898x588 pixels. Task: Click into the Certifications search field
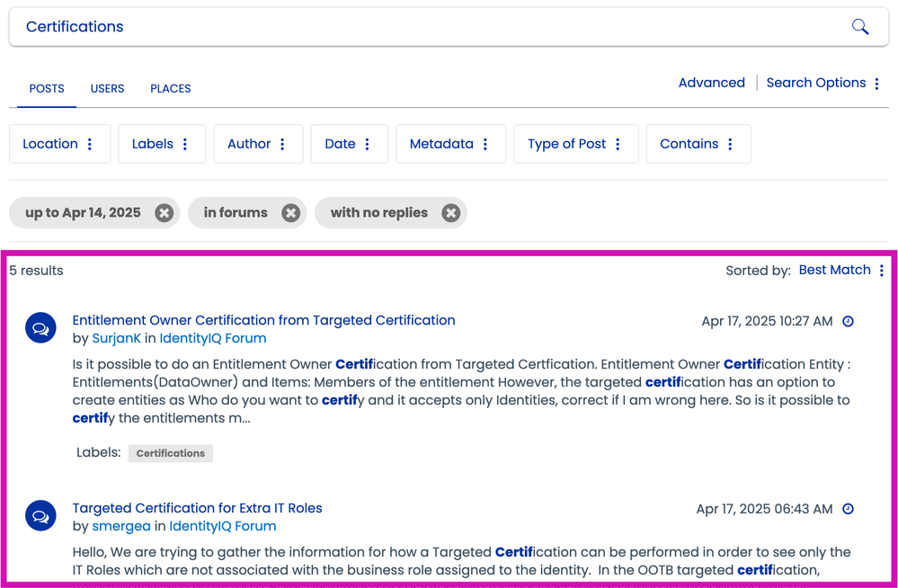tap(422, 27)
